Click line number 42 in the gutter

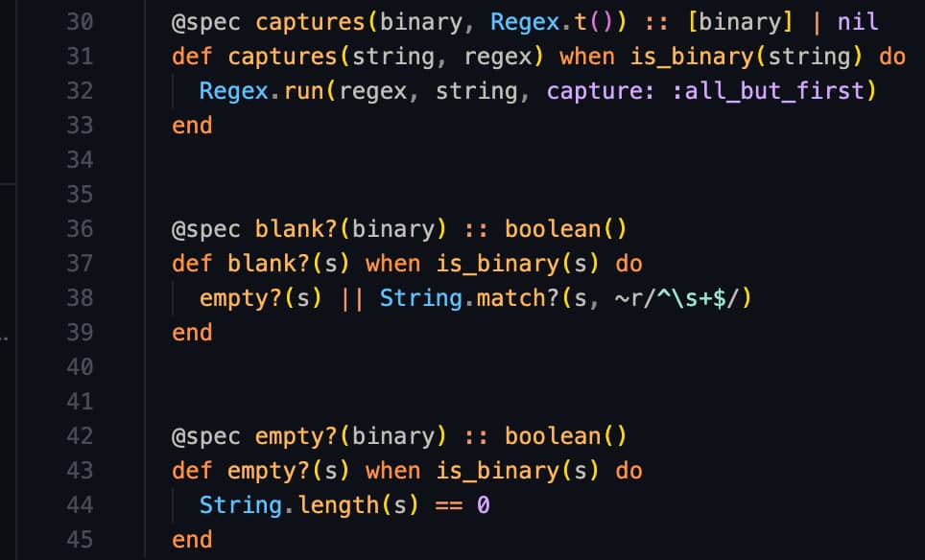point(80,436)
